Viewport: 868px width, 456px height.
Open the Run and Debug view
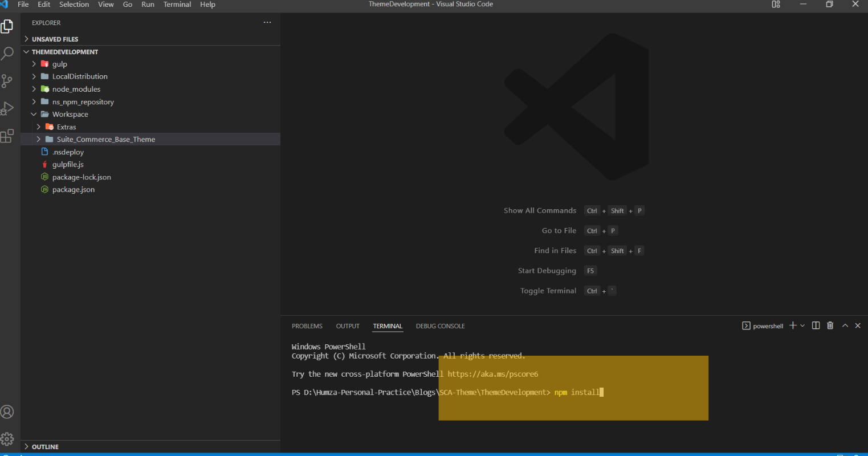(x=7, y=108)
